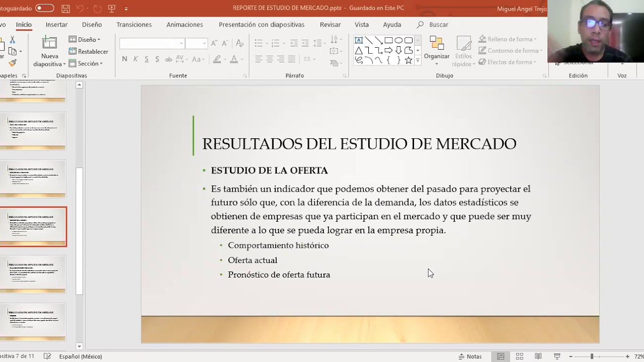The width and height of the screenshot is (644, 362).
Task: Select the Oval shape in shapes gallery
Action: click(x=398, y=40)
